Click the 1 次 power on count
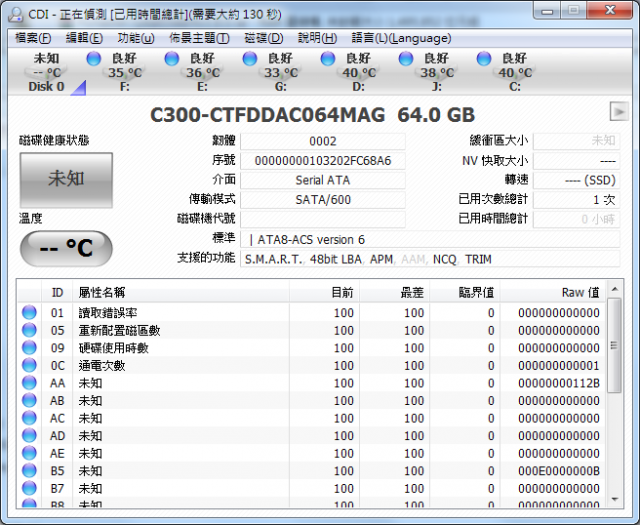640x525 pixels. [x=576, y=200]
